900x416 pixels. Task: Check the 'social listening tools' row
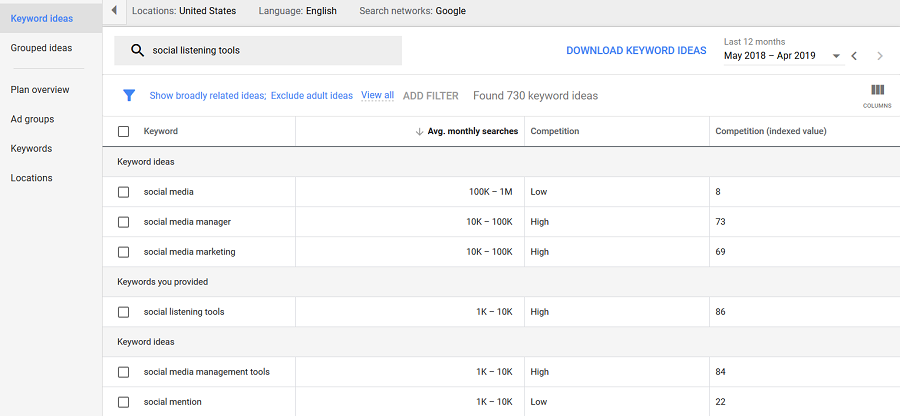(x=123, y=312)
